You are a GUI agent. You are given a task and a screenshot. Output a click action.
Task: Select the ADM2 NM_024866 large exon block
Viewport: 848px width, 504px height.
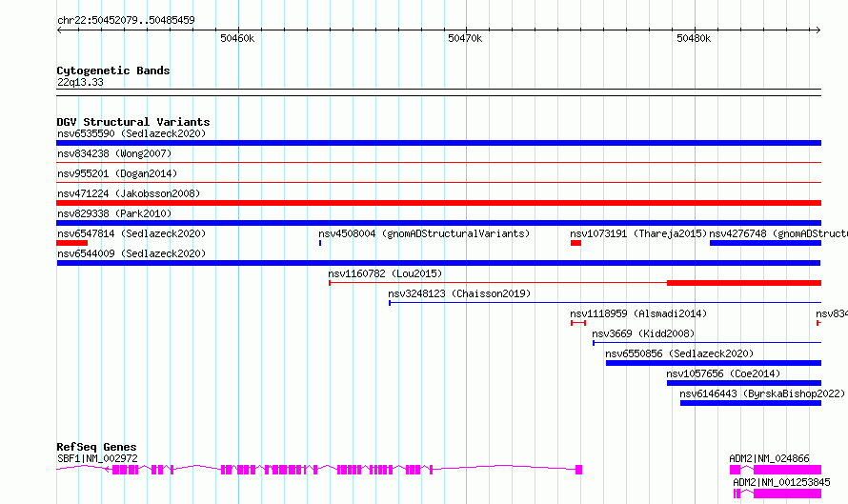tap(787, 470)
